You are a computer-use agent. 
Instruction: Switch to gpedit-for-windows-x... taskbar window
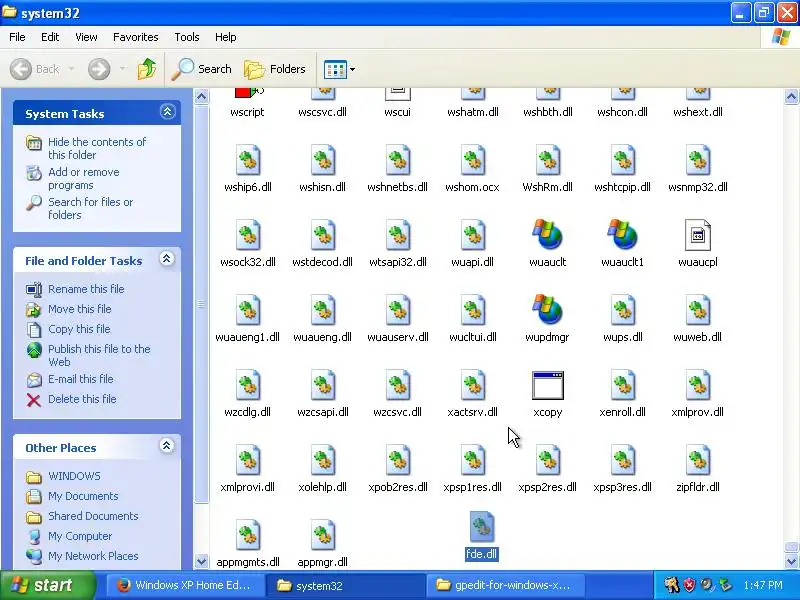(x=505, y=585)
